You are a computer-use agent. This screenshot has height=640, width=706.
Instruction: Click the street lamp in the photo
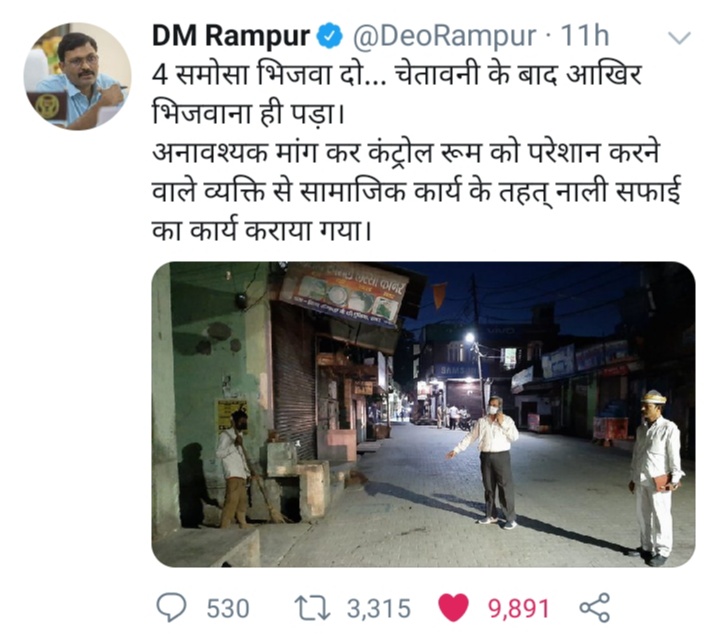click(471, 336)
